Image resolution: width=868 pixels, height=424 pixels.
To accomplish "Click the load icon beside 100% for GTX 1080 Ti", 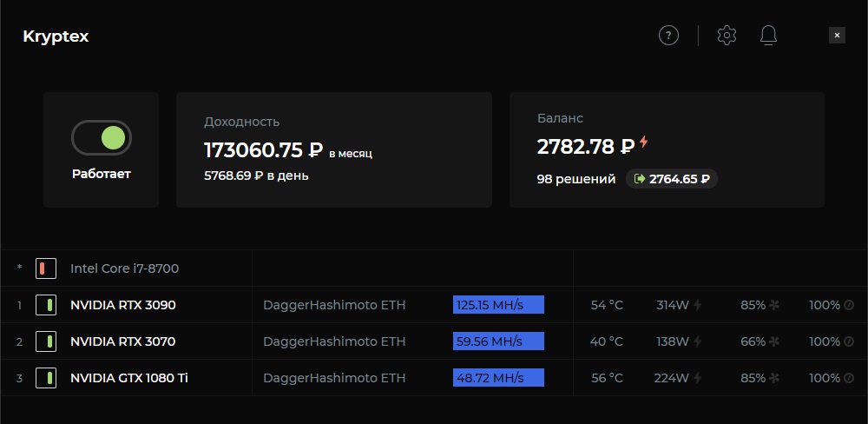I will [849, 378].
